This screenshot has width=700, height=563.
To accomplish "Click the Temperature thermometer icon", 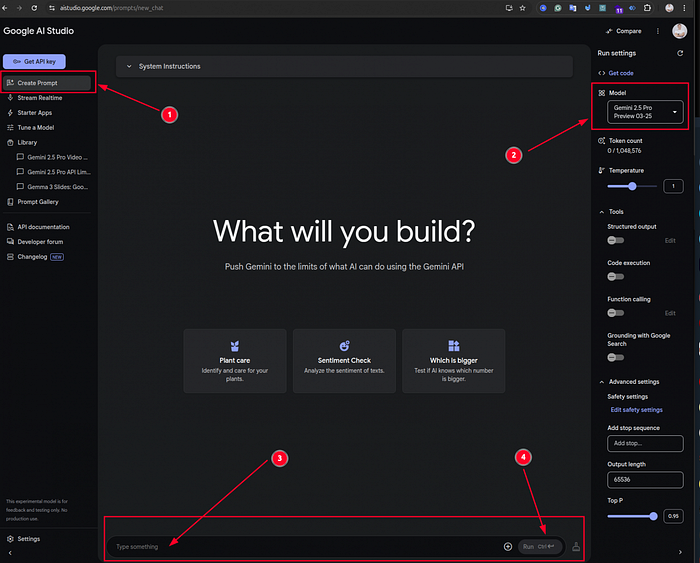I will [602, 171].
